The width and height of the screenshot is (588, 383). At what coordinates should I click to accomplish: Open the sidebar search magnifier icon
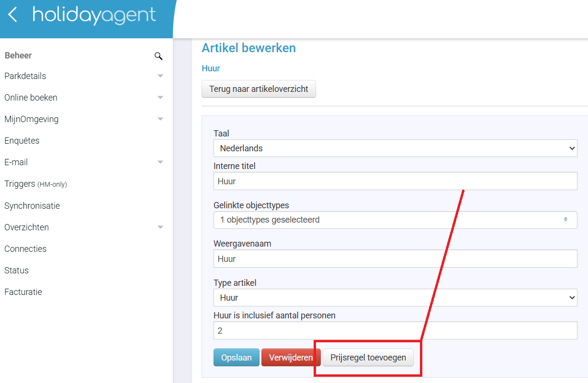[158, 56]
